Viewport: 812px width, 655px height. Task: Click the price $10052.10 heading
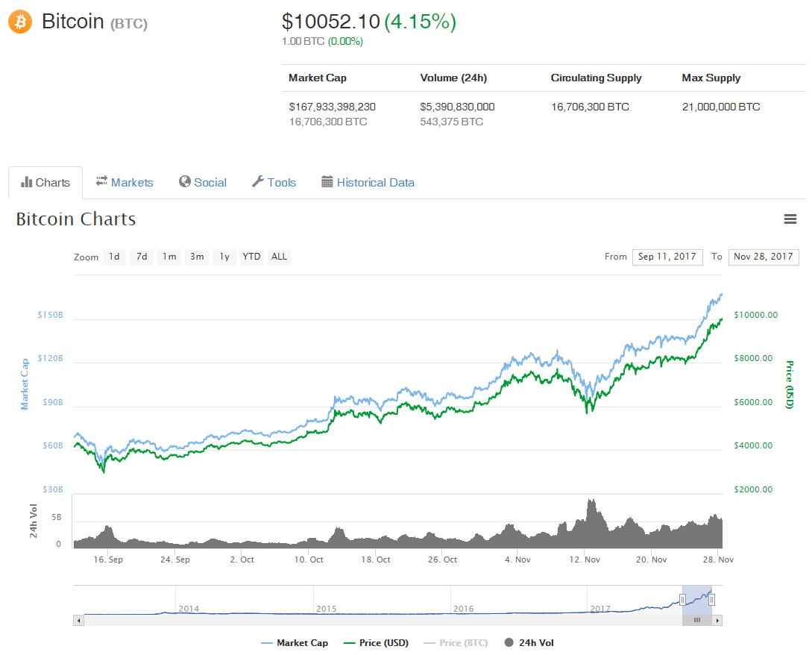click(x=331, y=22)
